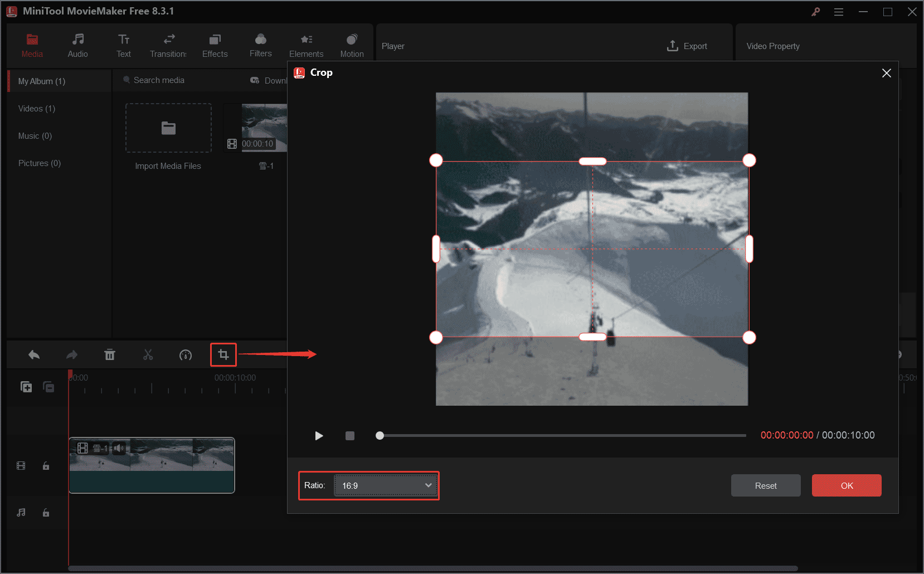Click the Delete trash icon
Image resolution: width=924 pixels, height=574 pixels.
110,355
